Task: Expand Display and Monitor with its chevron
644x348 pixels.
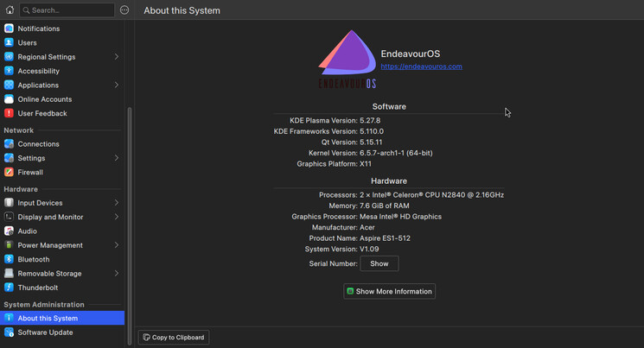Action: (x=117, y=217)
